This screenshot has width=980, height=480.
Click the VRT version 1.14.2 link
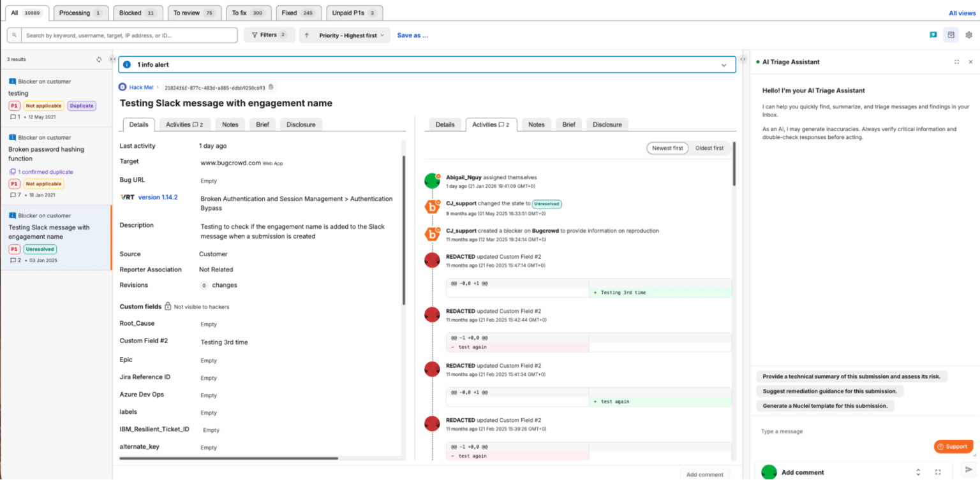pyautogui.click(x=158, y=198)
